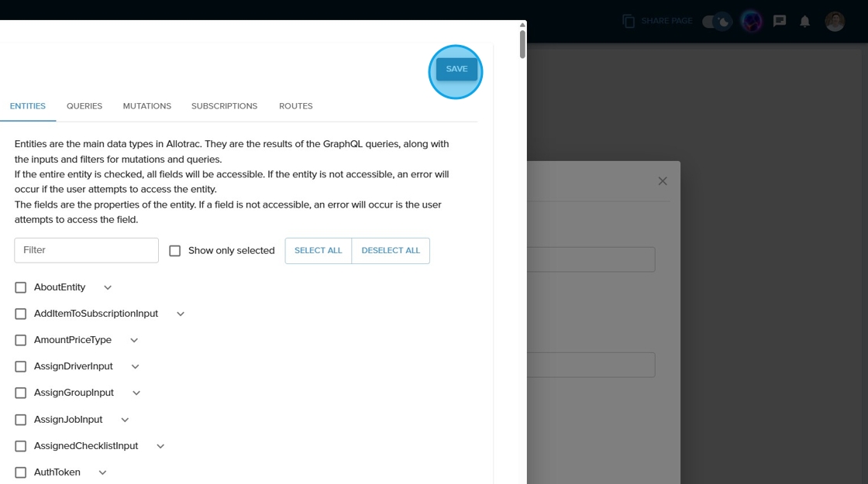The image size is (868, 484).
Task: Select the AuthToken entity checkbox
Action: point(21,472)
